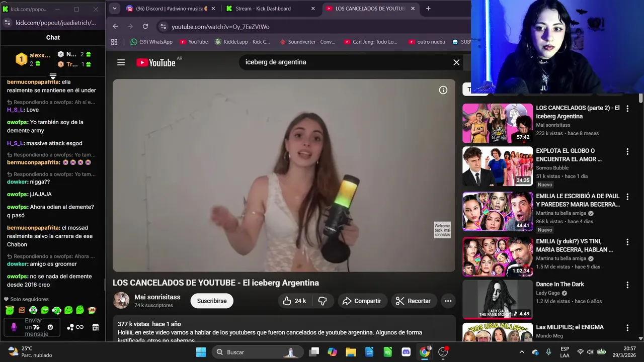Open outro nueba bookmark

pyautogui.click(x=427, y=42)
